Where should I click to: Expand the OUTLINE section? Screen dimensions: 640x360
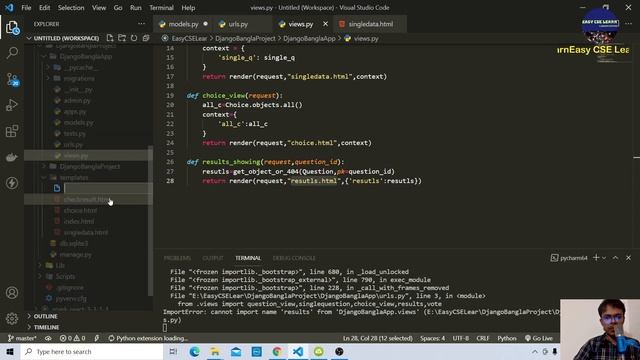click(45, 316)
